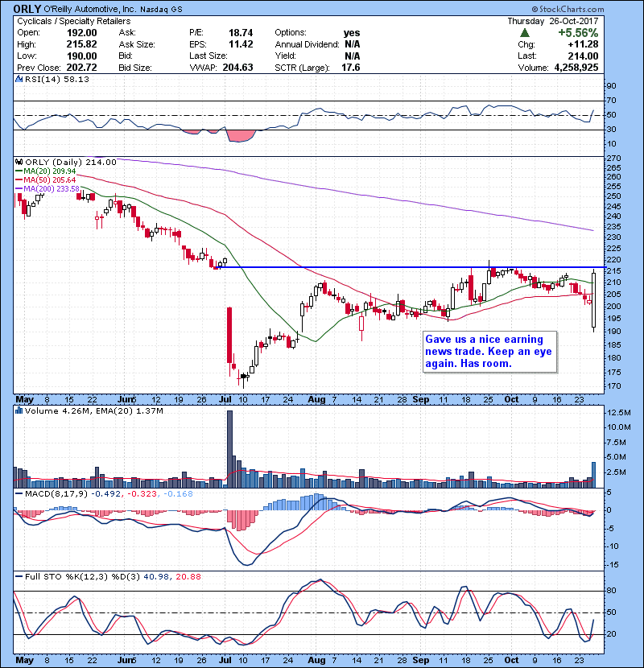Click the MA(200) 233.58 legend label

47,188
